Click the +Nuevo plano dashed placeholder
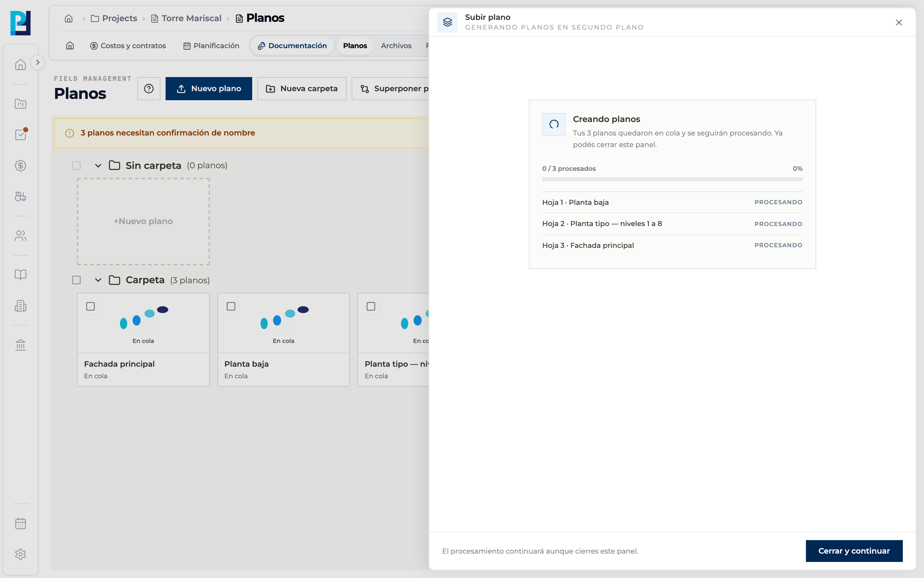Screen dimensions: 924x578 [143, 221]
